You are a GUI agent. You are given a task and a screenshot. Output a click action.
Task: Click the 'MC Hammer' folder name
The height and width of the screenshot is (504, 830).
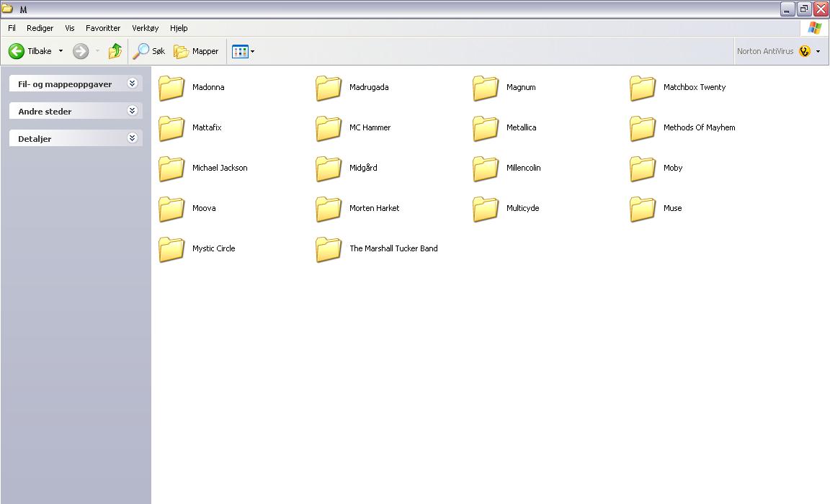370,127
